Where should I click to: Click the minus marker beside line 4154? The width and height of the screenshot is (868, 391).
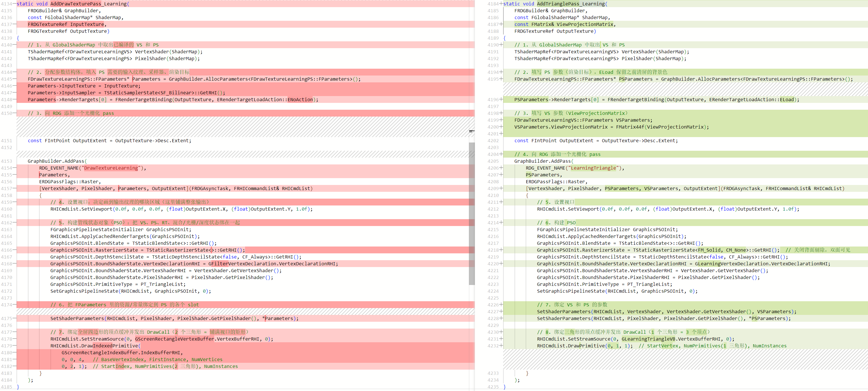15,168
